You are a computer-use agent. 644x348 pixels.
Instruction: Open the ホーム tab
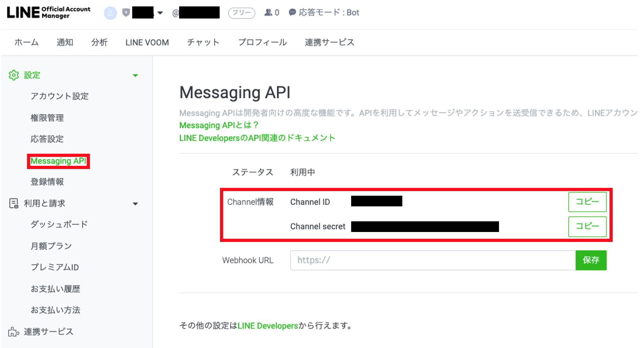click(x=26, y=42)
